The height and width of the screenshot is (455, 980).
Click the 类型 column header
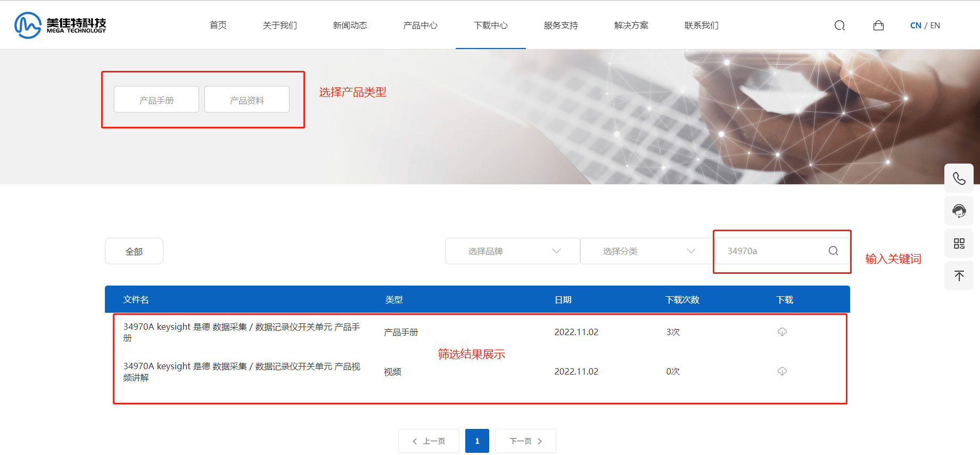click(x=394, y=299)
